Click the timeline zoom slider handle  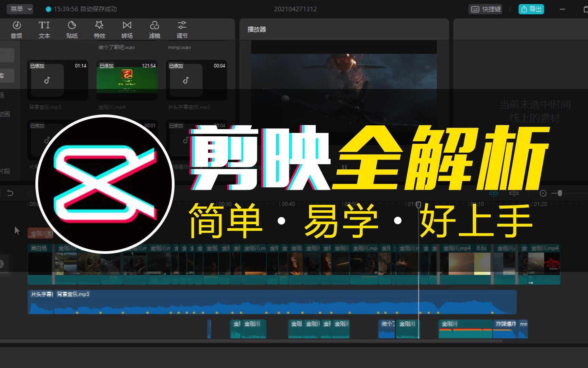[560, 193]
